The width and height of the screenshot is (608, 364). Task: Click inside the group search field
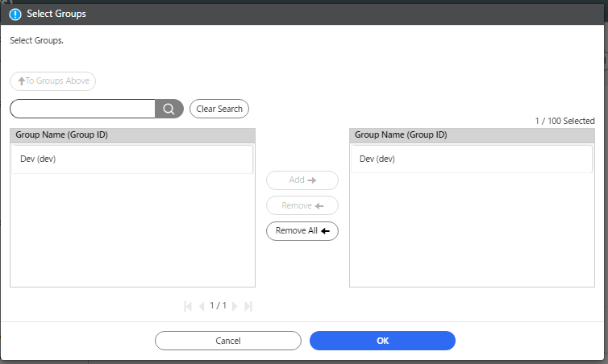tap(82, 109)
